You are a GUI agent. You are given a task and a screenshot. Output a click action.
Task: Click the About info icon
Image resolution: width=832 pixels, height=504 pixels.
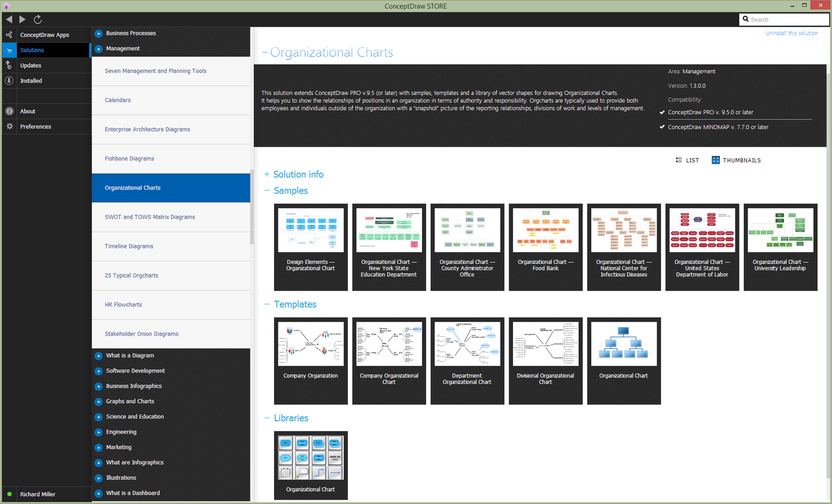(9, 111)
